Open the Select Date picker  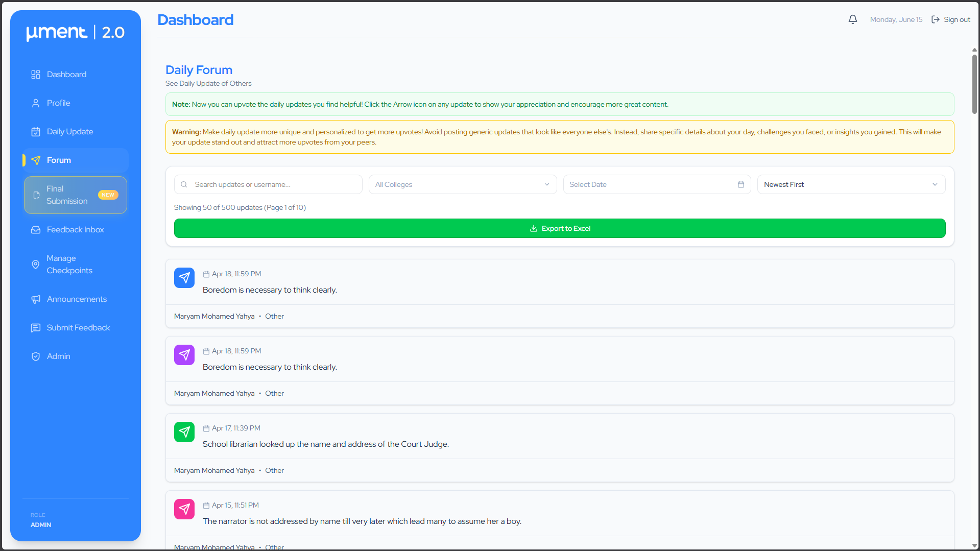656,184
